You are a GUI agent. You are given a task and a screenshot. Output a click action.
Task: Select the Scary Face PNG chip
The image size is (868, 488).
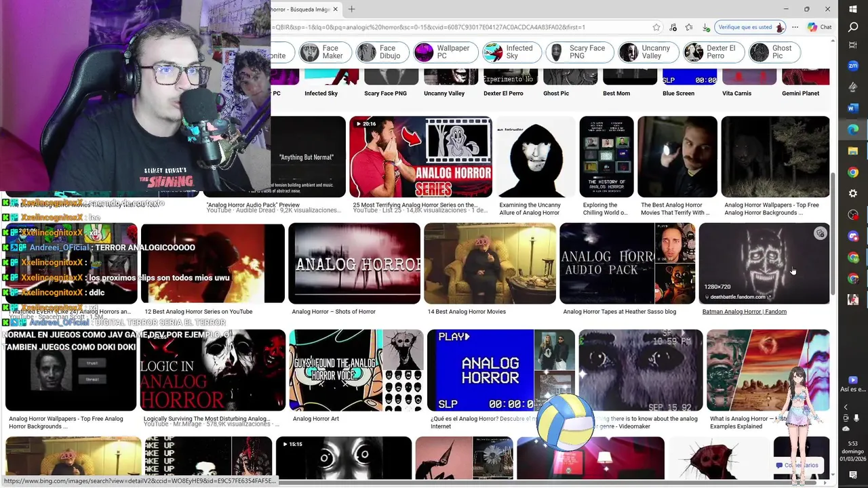pos(580,52)
